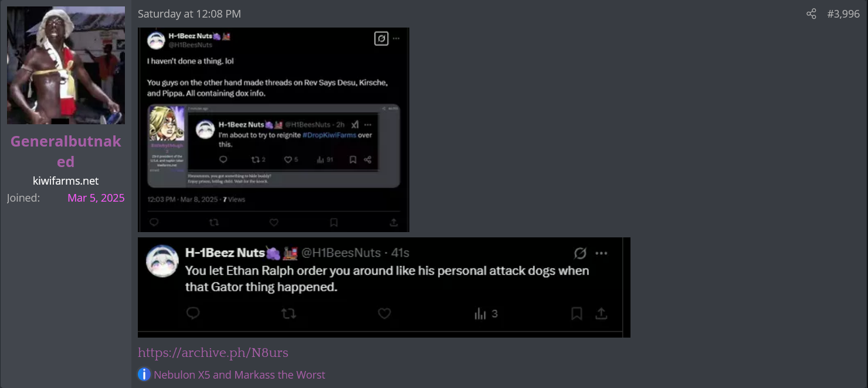The height and width of the screenshot is (388, 868).
Task: Click the heart icon in the Ethan Ralph tweet
Action: pos(384,314)
